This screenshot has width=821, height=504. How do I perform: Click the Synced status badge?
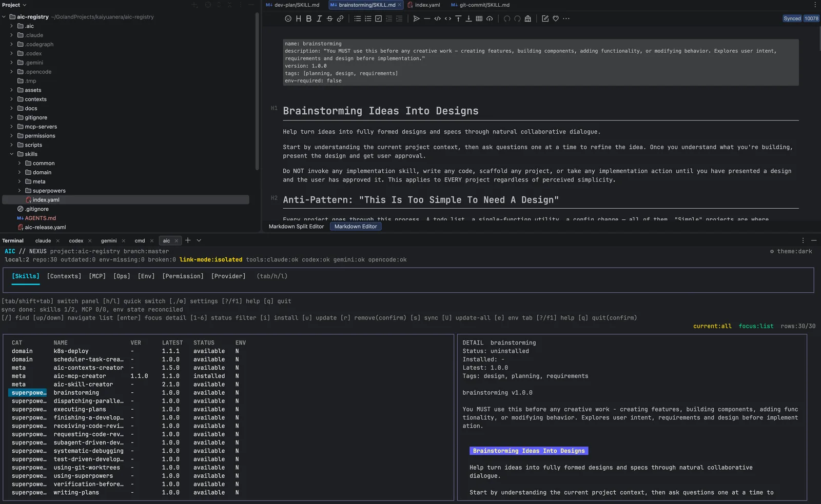(x=792, y=18)
